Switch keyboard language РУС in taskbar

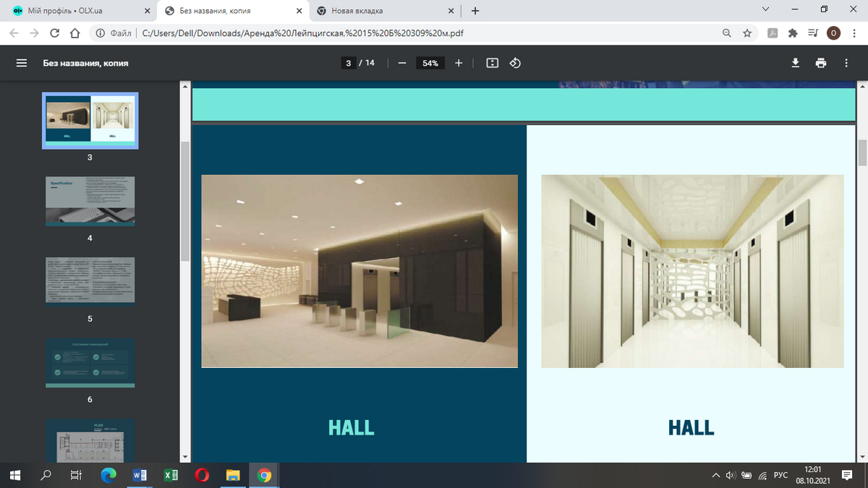point(780,476)
